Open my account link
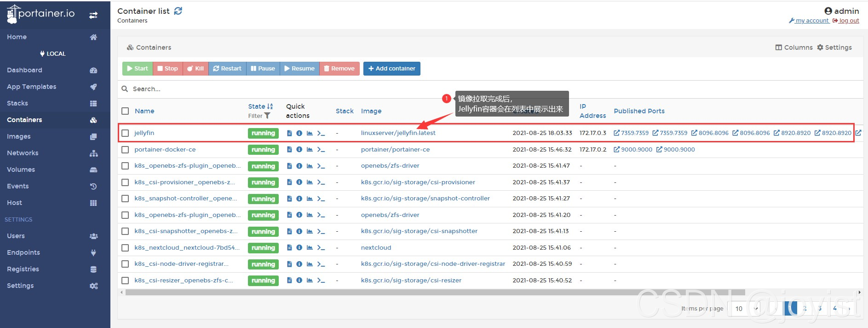This screenshot has width=868, height=328. pyautogui.click(x=809, y=21)
